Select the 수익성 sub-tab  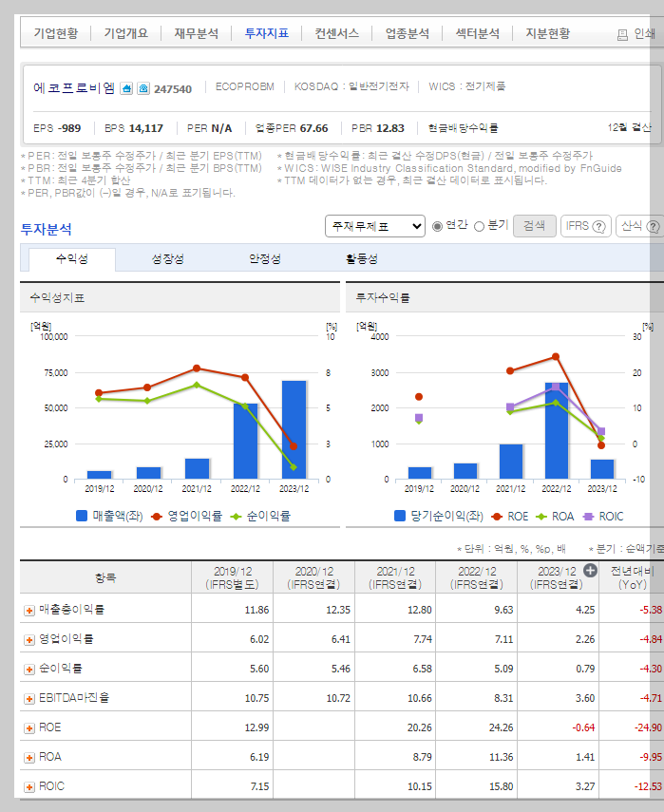pyautogui.click(x=72, y=258)
